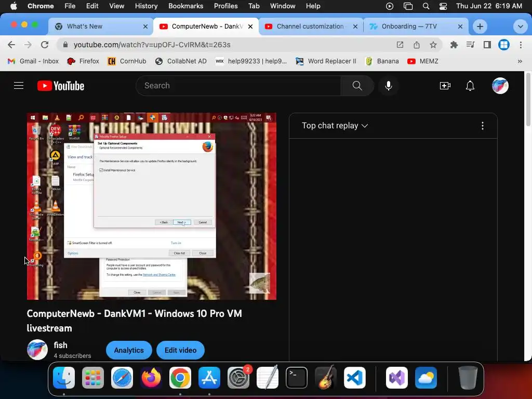532x399 pixels.
Task: Switch to Channel customization tab
Action: pyautogui.click(x=311, y=26)
